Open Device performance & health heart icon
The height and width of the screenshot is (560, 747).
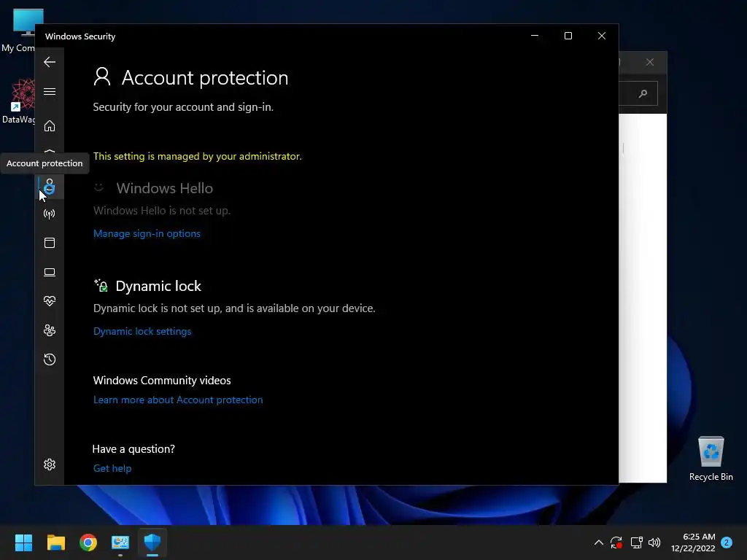[x=50, y=301]
